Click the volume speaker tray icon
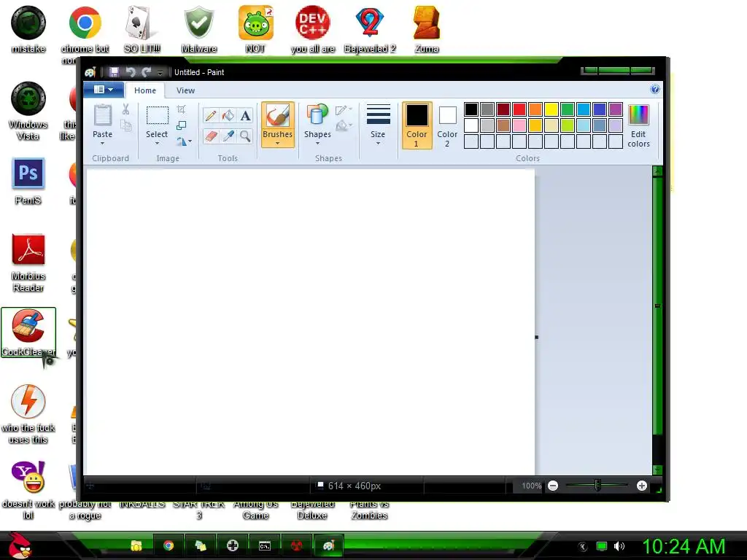747x560 pixels. point(619,546)
